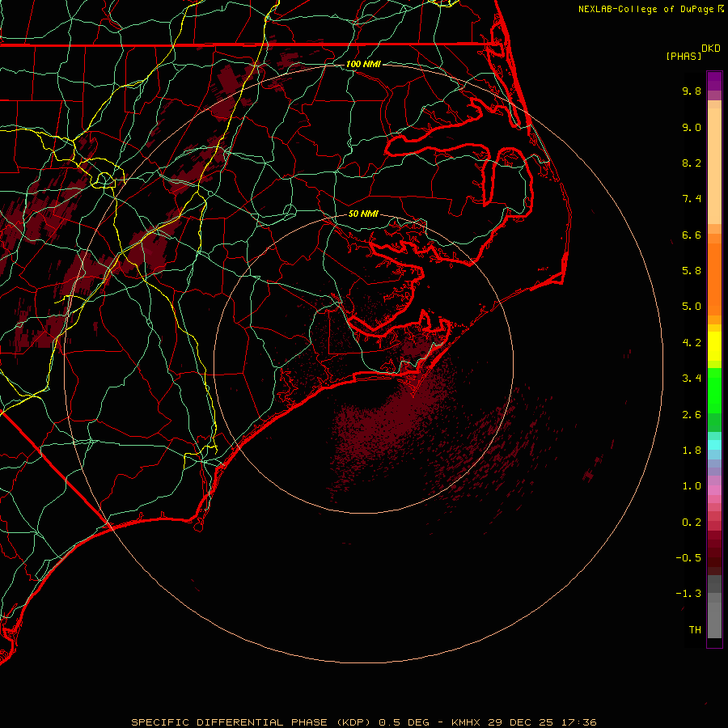Click the '29 DEC 25 17:36' timestamp
This screenshot has height=728, width=728.
tap(542, 722)
